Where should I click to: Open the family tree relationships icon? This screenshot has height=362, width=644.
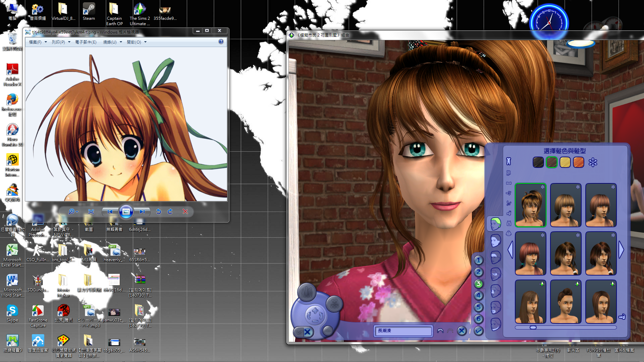334,304
